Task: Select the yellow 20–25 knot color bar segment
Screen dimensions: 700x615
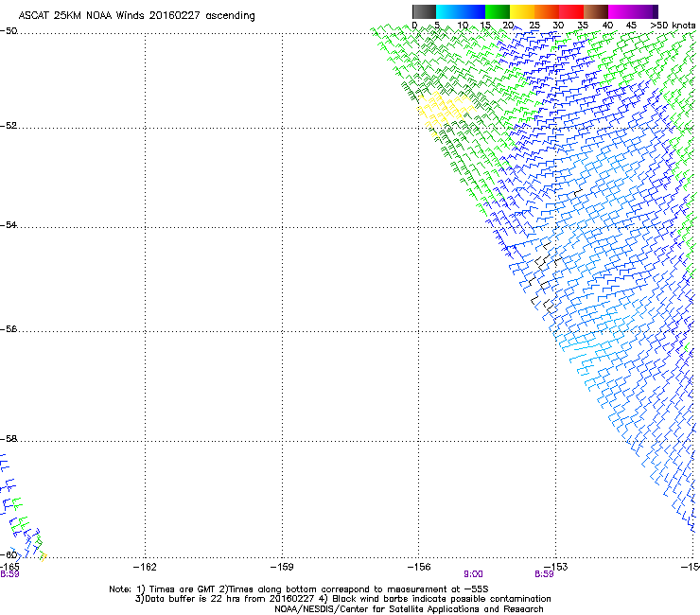Action: coord(522,11)
